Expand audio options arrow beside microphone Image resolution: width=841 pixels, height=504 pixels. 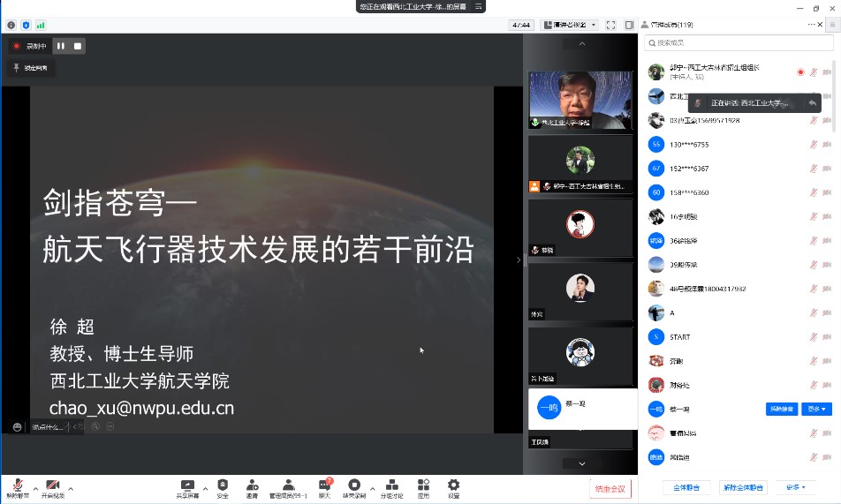coord(35,488)
